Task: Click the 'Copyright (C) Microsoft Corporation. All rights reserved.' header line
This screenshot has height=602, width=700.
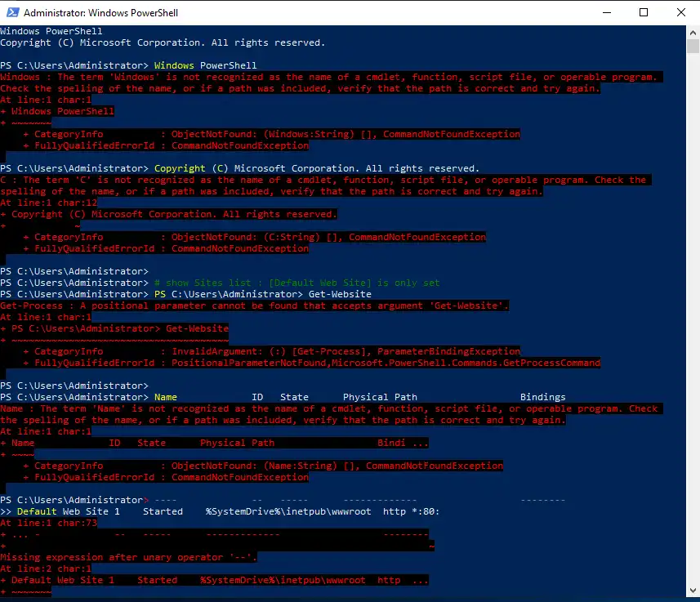Action: [x=163, y=42]
